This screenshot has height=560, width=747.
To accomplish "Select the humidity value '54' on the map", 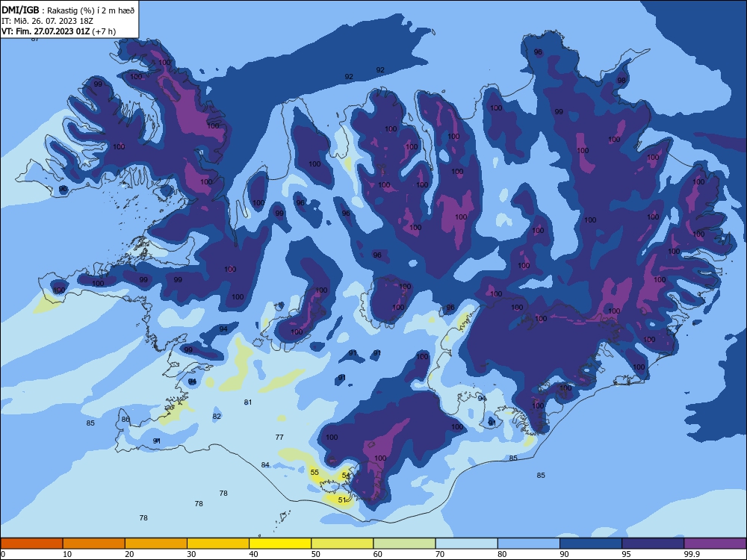I will (x=346, y=475).
